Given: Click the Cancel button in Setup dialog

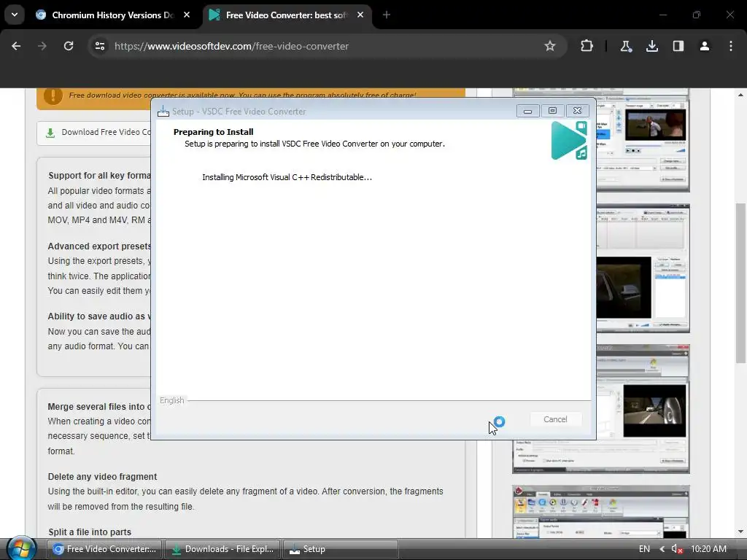Looking at the screenshot, I should click(555, 419).
